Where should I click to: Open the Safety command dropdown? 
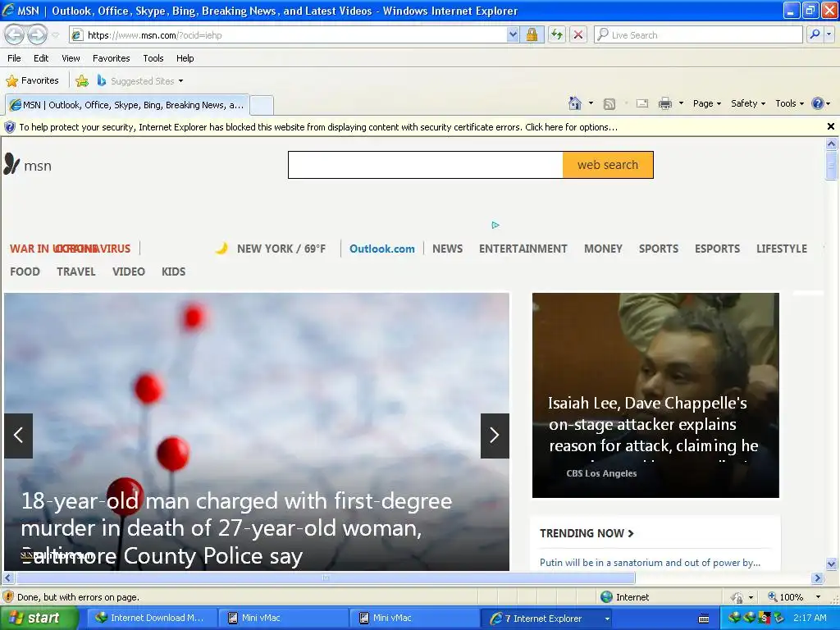click(748, 103)
